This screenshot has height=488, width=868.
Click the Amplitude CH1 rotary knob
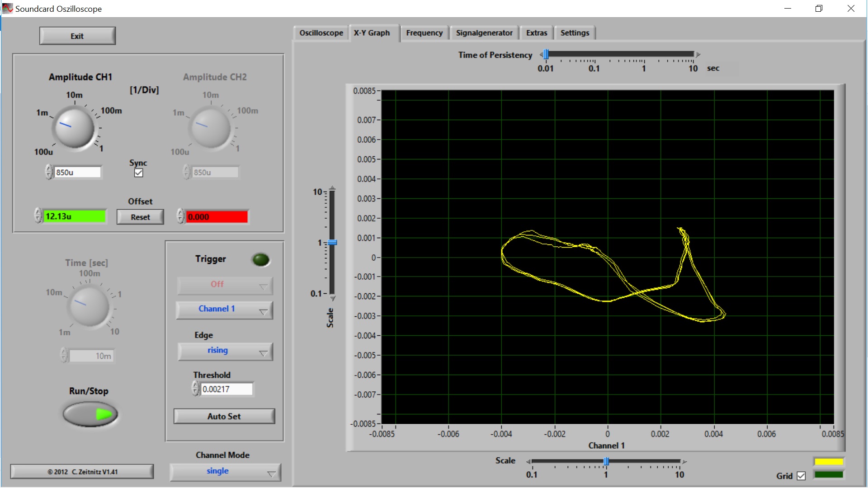pyautogui.click(x=75, y=128)
